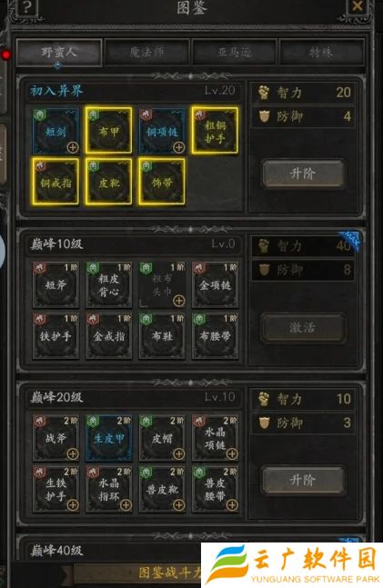Select the 铜戒指 item slot
This screenshot has height=588, width=383.
coord(55,182)
